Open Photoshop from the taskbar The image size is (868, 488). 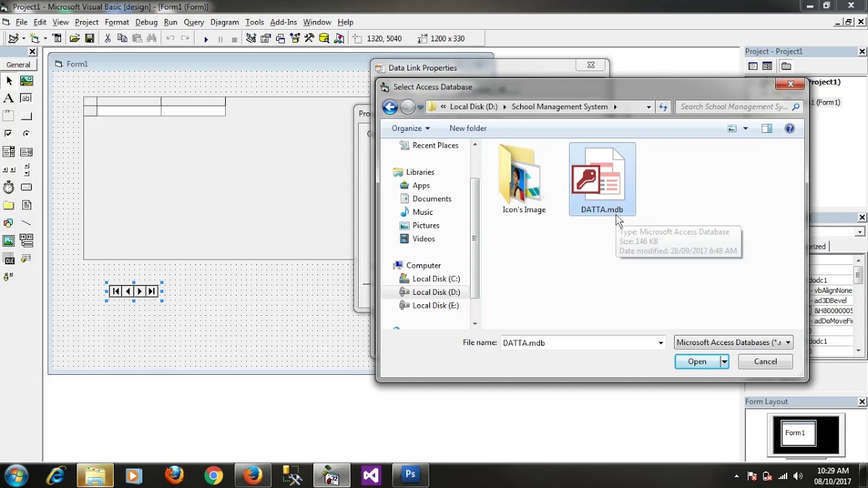coord(410,475)
